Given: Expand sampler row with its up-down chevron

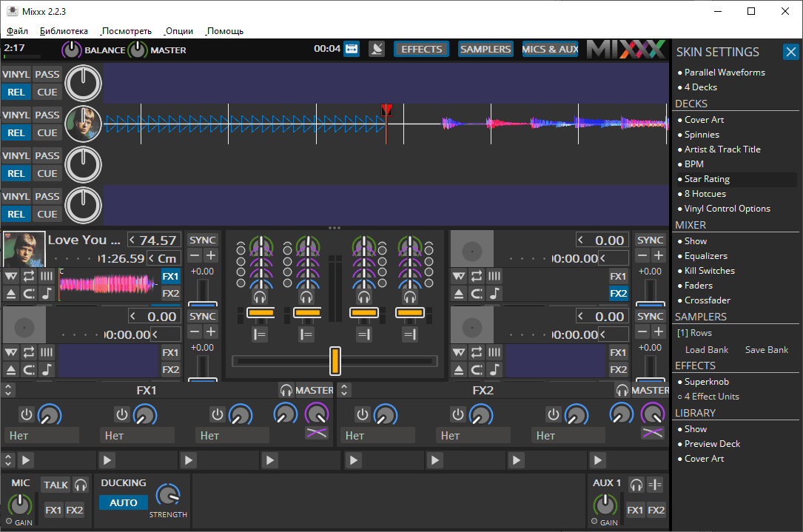Looking at the screenshot, I should tap(7, 460).
